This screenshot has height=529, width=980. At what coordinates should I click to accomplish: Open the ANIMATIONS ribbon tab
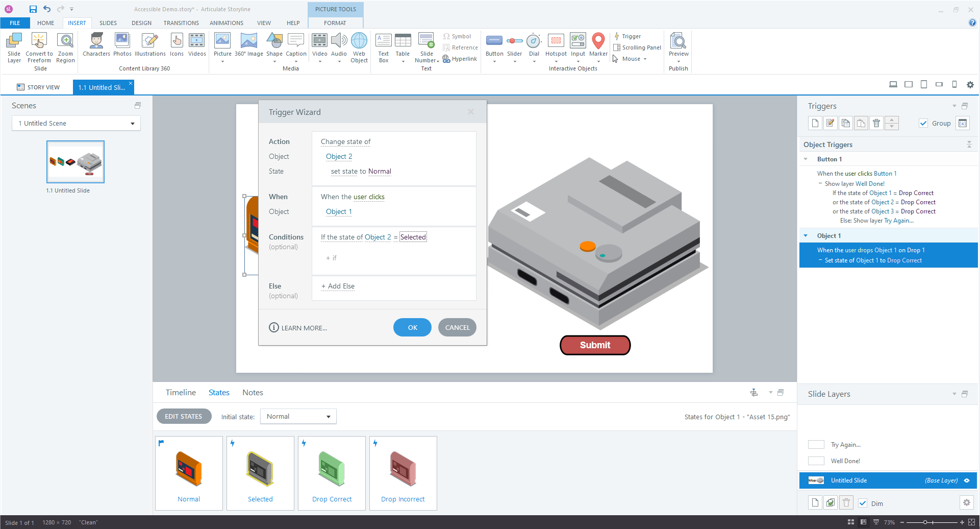point(227,23)
